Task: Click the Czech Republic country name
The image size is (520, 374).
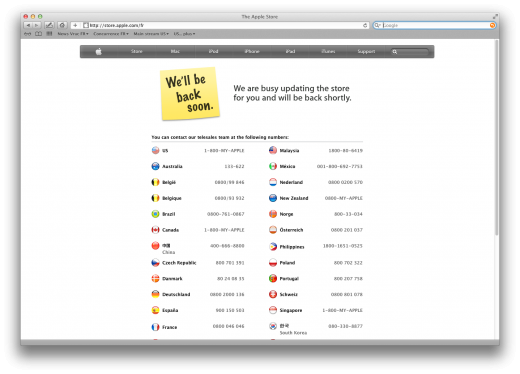Action: tap(179, 263)
